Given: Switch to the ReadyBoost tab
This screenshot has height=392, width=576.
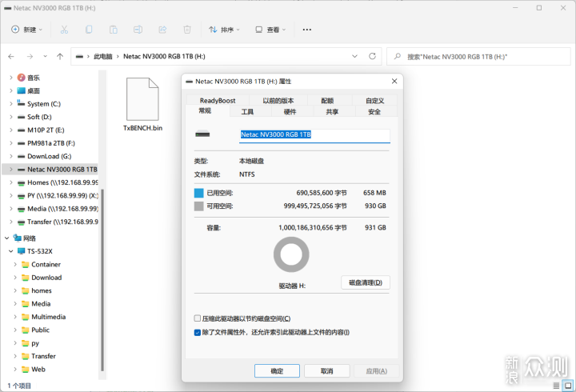Looking at the screenshot, I should tap(218, 100).
